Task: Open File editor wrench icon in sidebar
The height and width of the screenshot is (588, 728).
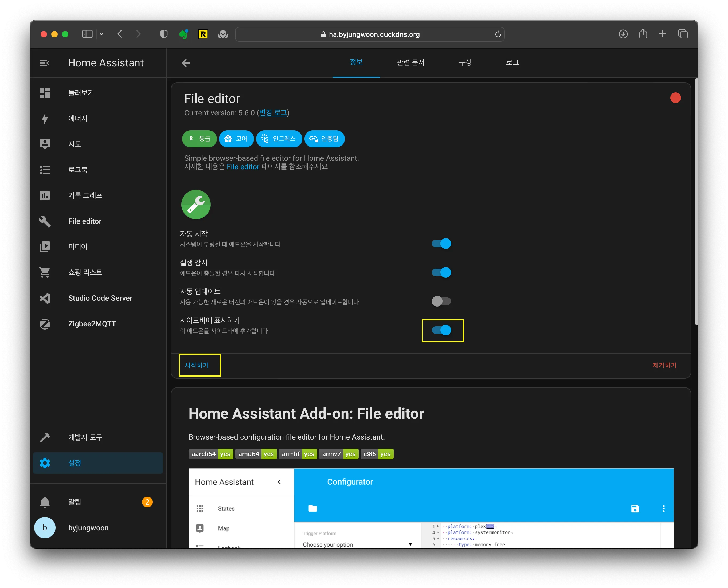Action: 45,221
